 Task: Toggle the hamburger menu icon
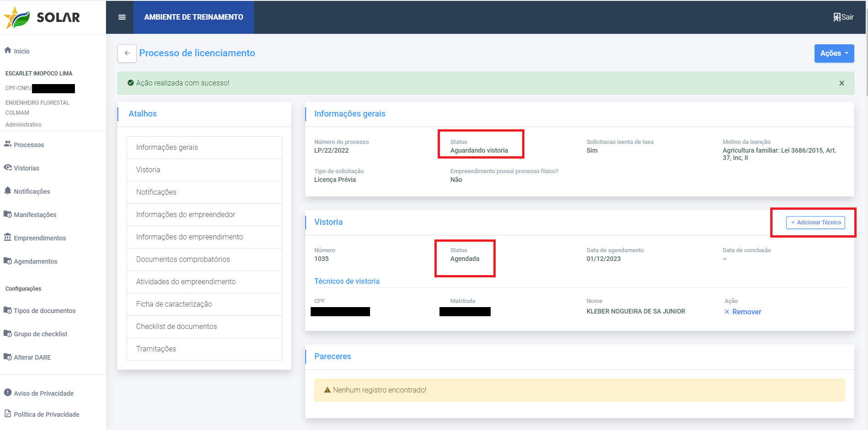(122, 17)
